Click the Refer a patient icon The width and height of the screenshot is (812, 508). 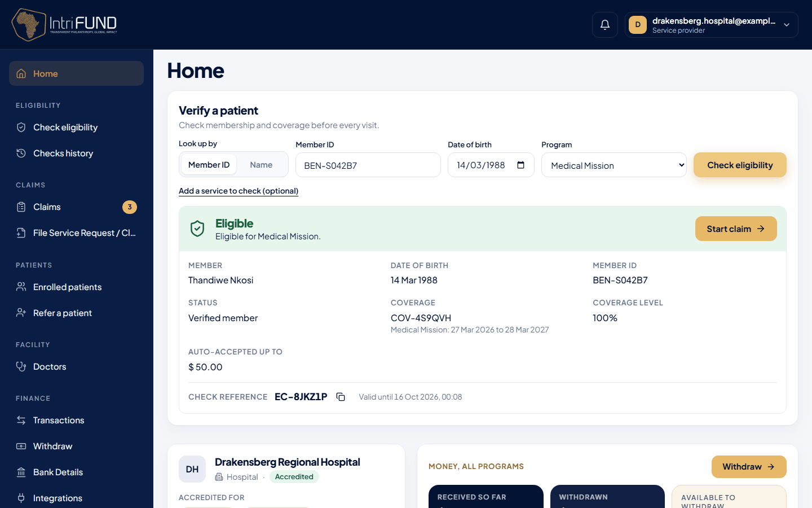[x=21, y=313]
